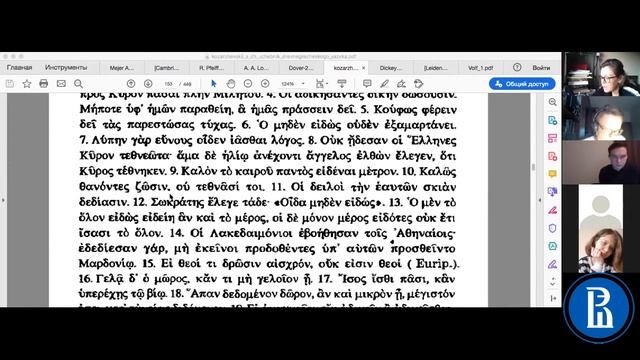The width and height of the screenshot is (640, 360).
Task: Open the pink Fill & Sign tool in the right panel
Action: coord(552,210)
